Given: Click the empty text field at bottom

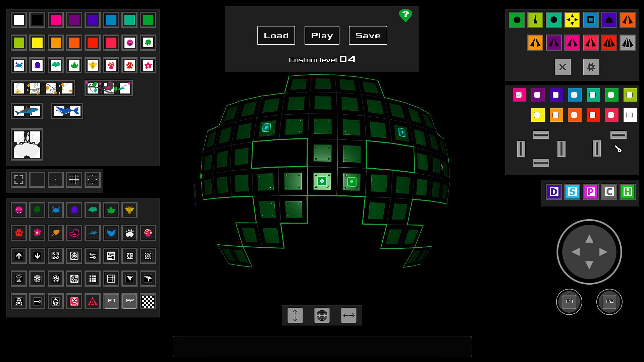Looking at the screenshot, I should click(x=322, y=347).
